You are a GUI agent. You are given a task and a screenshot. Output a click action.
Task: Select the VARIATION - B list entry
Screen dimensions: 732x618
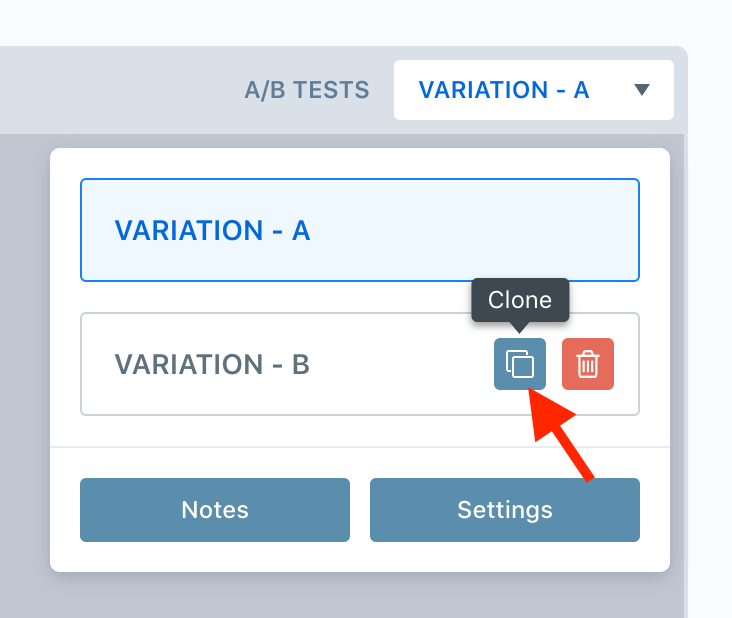[x=359, y=364]
